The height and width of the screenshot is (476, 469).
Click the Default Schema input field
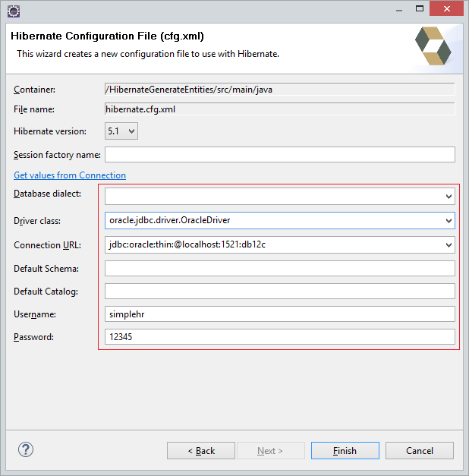click(x=280, y=268)
